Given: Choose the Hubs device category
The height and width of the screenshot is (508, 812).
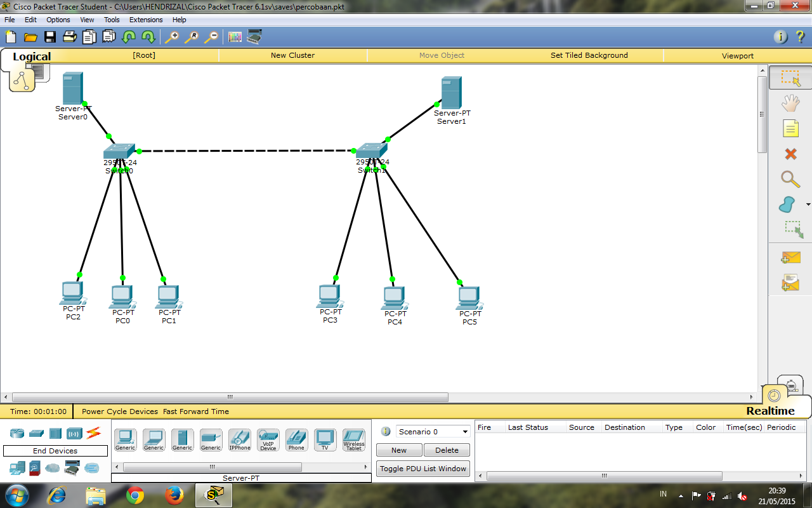Looking at the screenshot, I should point(55,433).
